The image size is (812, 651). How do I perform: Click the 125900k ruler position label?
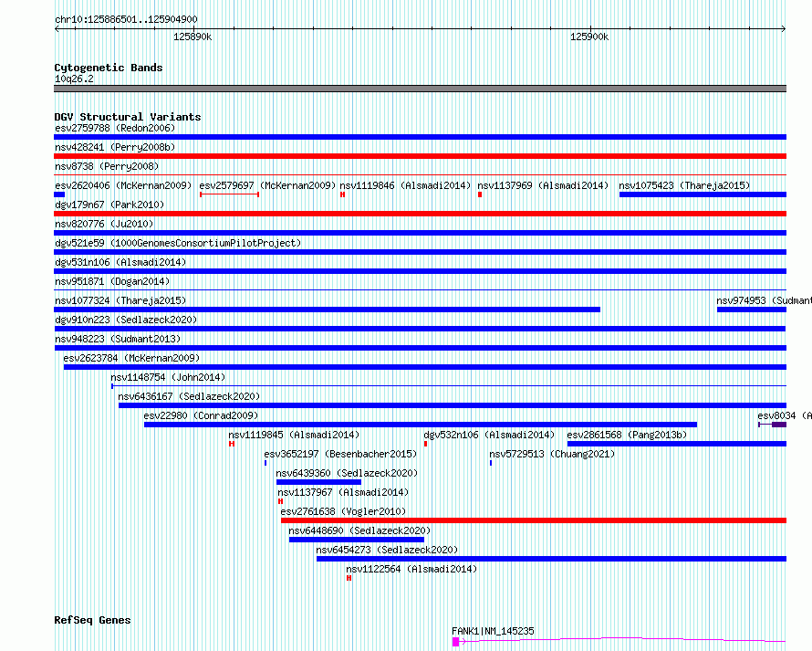(x=589, y=37)
